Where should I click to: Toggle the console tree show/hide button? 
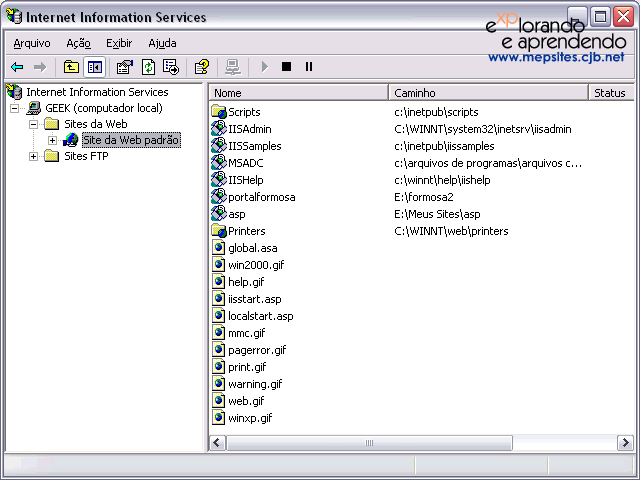pyautogui.click(x=95, y=67)
